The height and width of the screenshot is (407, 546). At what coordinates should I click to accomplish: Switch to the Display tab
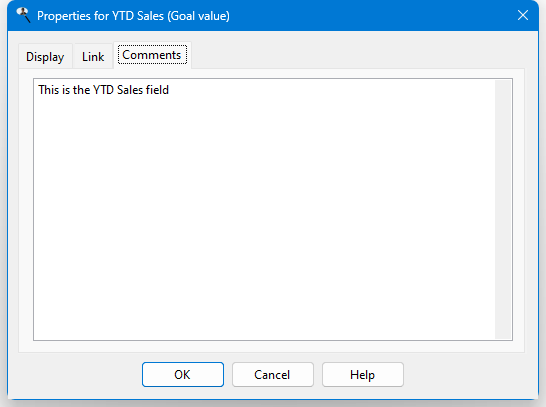click(45, 56)
